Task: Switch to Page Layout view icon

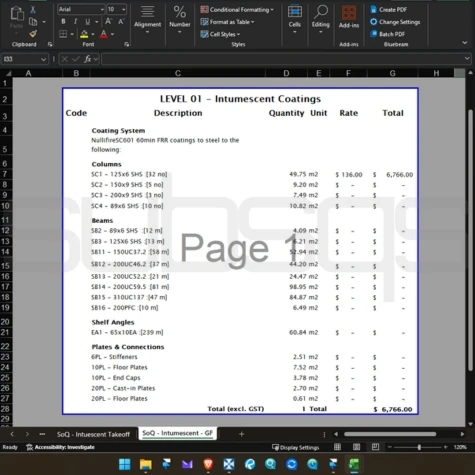Action: tap(356, 447)
